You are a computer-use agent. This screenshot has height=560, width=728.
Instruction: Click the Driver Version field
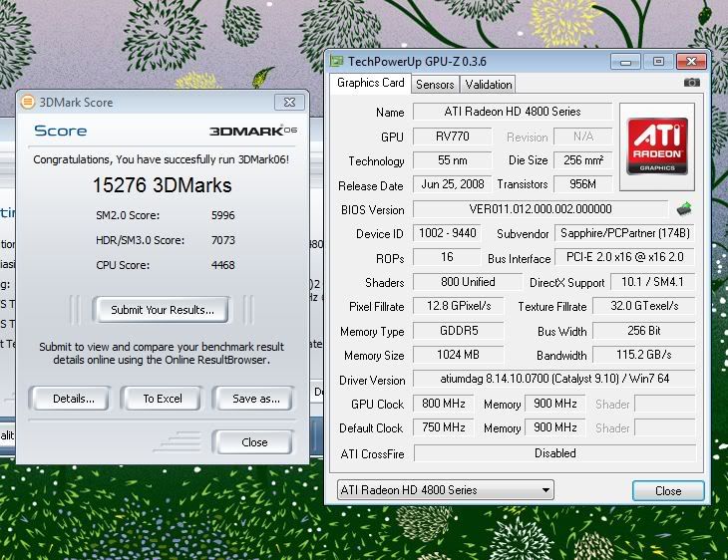click(x=554, y=379)
